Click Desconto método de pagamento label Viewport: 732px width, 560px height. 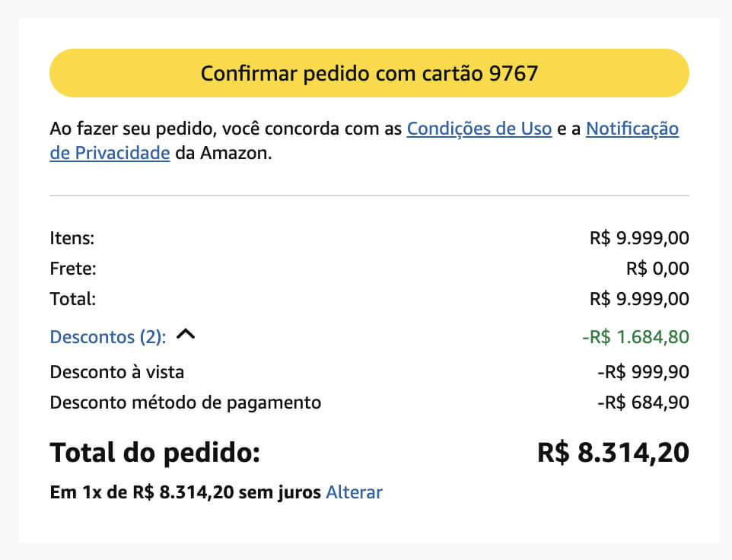(x=185, y=402)
